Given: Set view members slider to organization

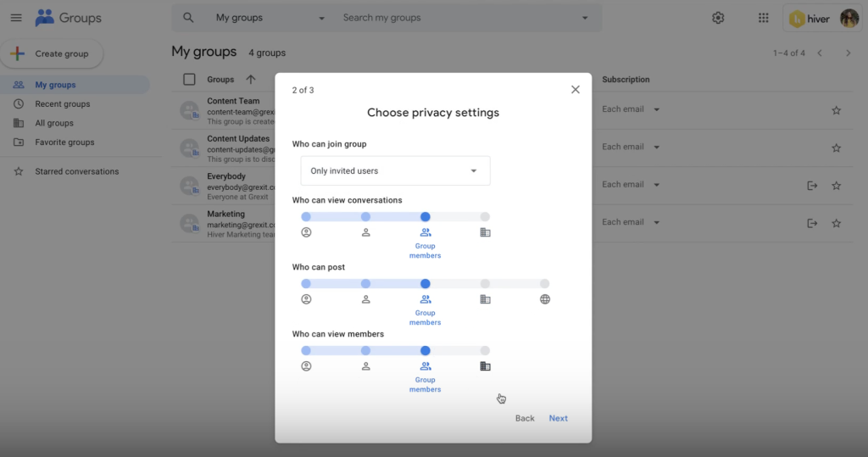Looking at the screenshot, I should tap(485, 351).
